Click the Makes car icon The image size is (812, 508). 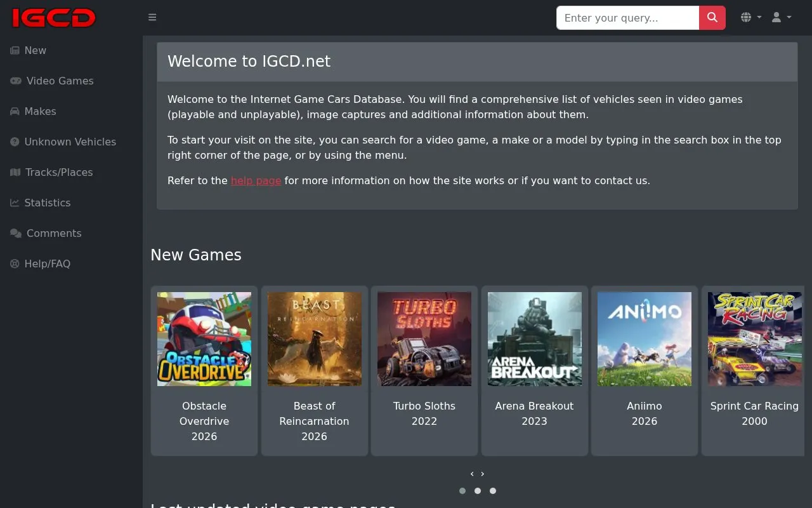(x=15, y=111)
